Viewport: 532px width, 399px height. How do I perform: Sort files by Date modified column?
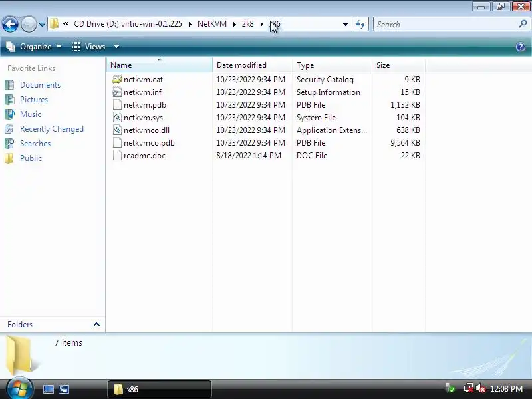(x=252, y=65)
